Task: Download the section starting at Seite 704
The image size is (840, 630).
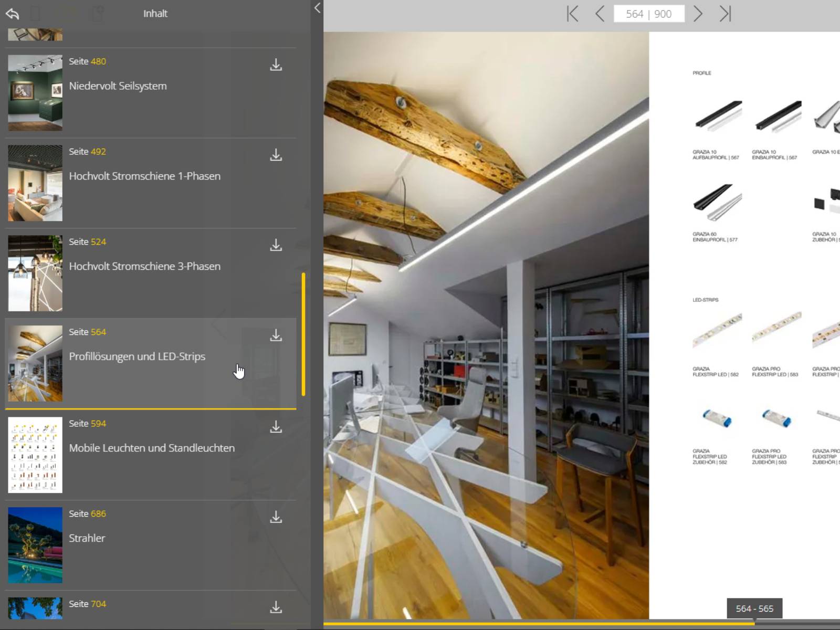Action: [x=276, y=607]
